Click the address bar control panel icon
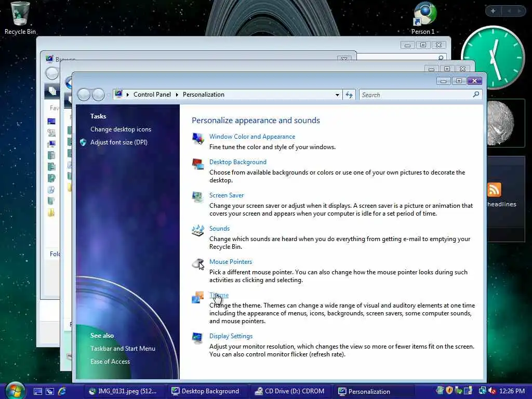The image size is (532, 399). (118, 94)
